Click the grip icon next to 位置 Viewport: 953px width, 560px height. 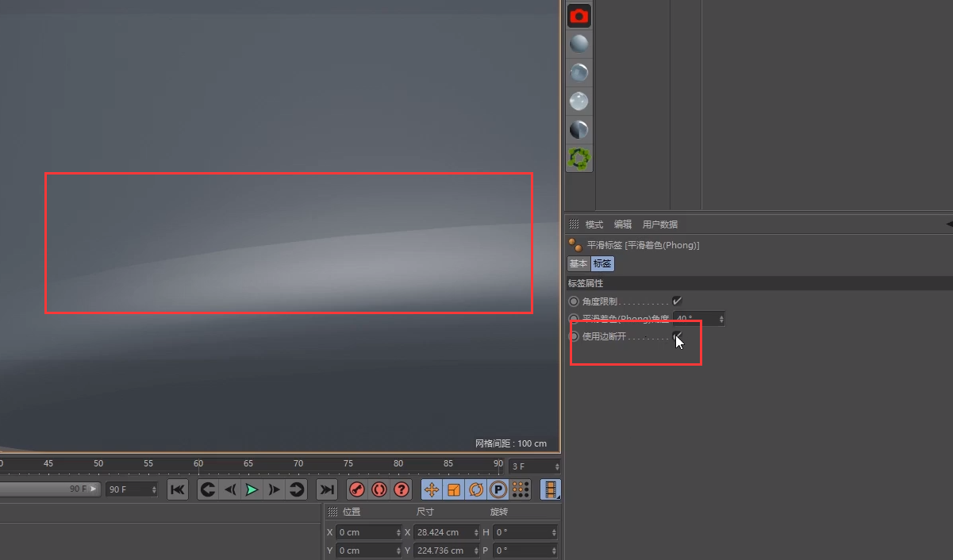pos(332,512)
